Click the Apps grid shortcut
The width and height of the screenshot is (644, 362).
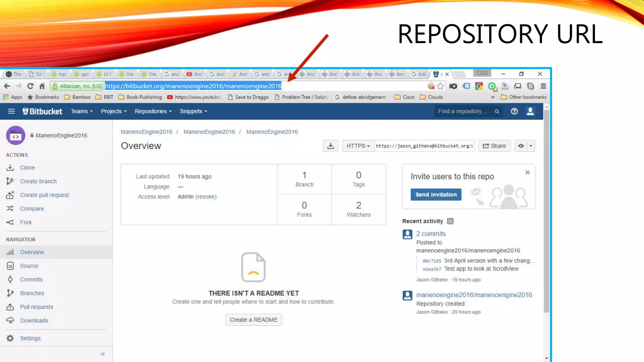point(13,97)
